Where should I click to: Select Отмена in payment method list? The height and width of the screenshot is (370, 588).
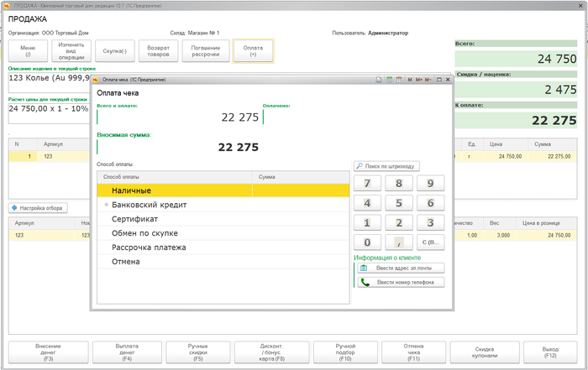[x=223, y=262]
